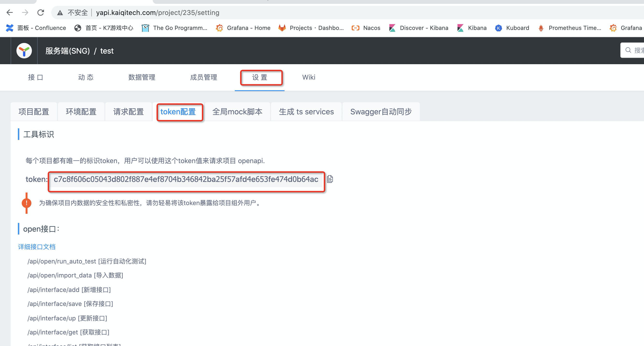Open the 成员管理 tab
The width and height of the screenshot is (644, 346).
click(x=203, y=77)
